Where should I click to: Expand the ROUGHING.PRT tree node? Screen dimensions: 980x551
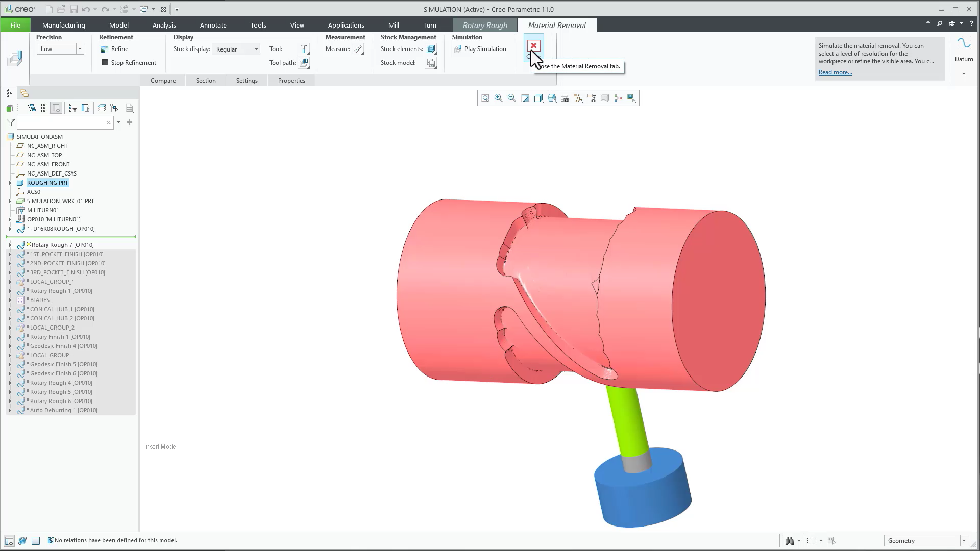point(10,183)
